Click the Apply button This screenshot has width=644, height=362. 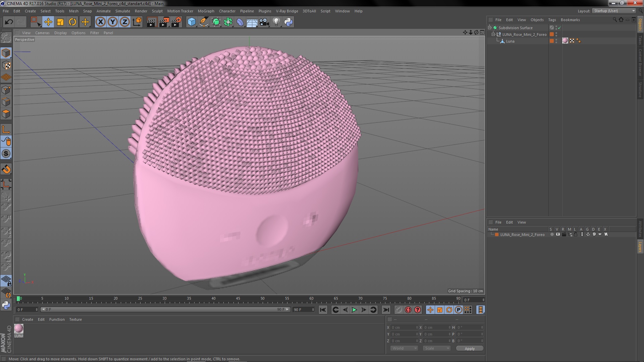tap(469, 349)
